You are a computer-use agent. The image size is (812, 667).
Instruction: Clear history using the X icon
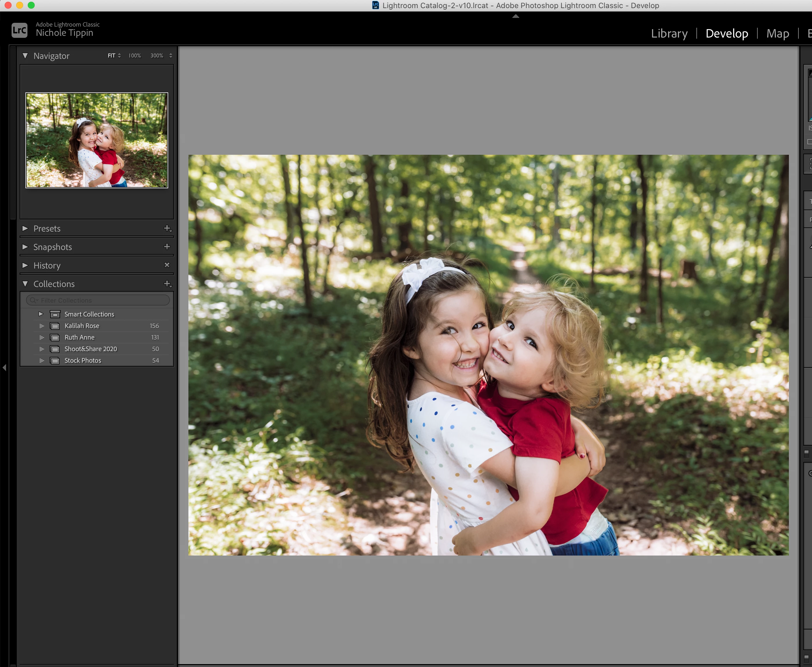[x=167, y=265]
